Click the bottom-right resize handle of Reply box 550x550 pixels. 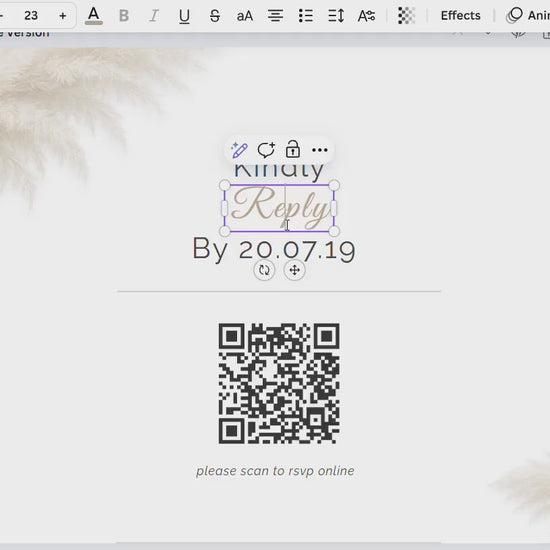pos(334,231)
